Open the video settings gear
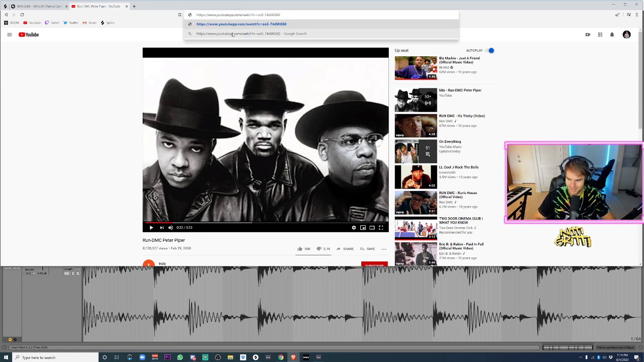The height and width of the screenshot is (362, 644). (x=354, y=228)
